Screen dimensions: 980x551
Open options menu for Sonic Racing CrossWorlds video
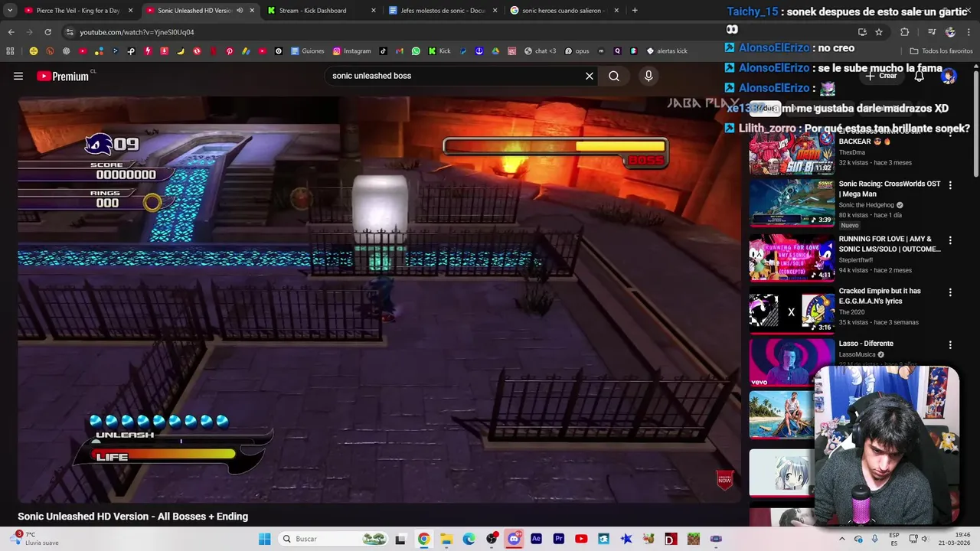[950, 185]
